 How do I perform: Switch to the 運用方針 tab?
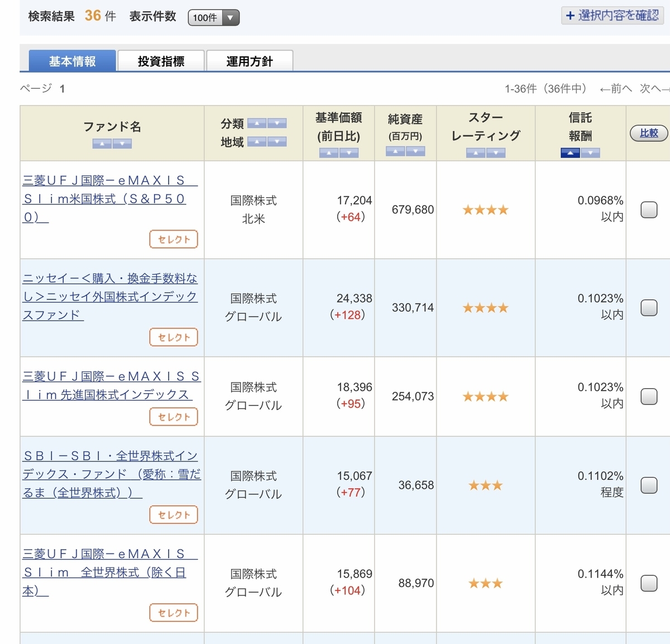click(250, 61)
